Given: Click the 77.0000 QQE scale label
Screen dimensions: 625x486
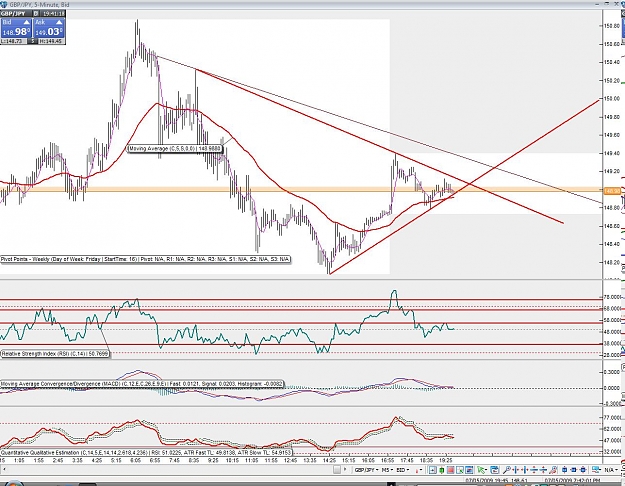Looking at the screenshot, I should (x=612, y=417).
